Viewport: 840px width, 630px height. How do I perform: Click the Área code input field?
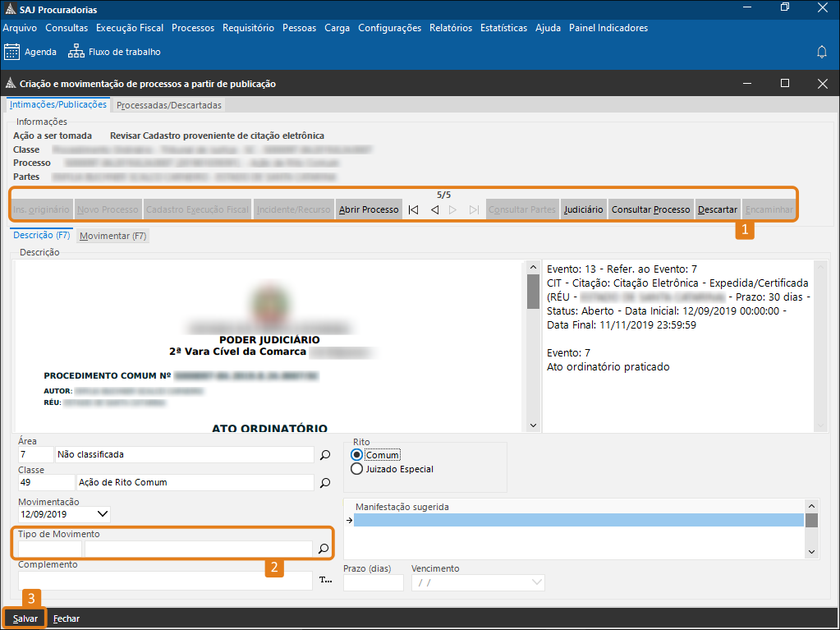(36, 455)
